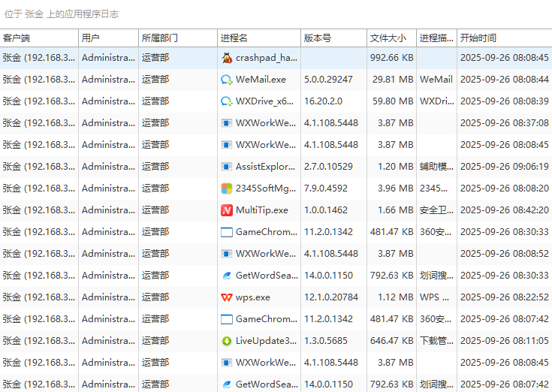This screenshot has height=392, width=552.
Task: Click version cell 16.20.2.0
Action: pyautogui.click(x=323, y=101)
